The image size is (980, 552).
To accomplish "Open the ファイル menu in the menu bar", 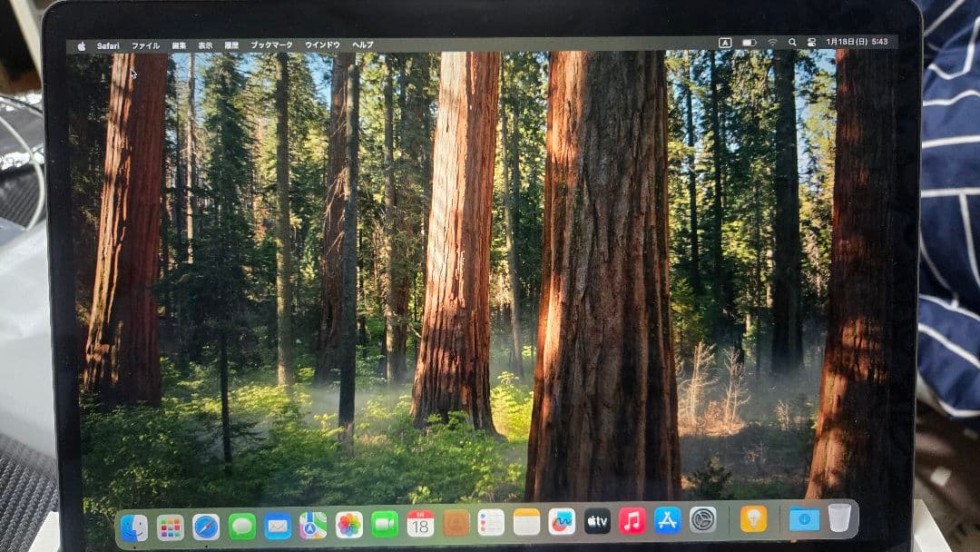I will click(148, 41).
